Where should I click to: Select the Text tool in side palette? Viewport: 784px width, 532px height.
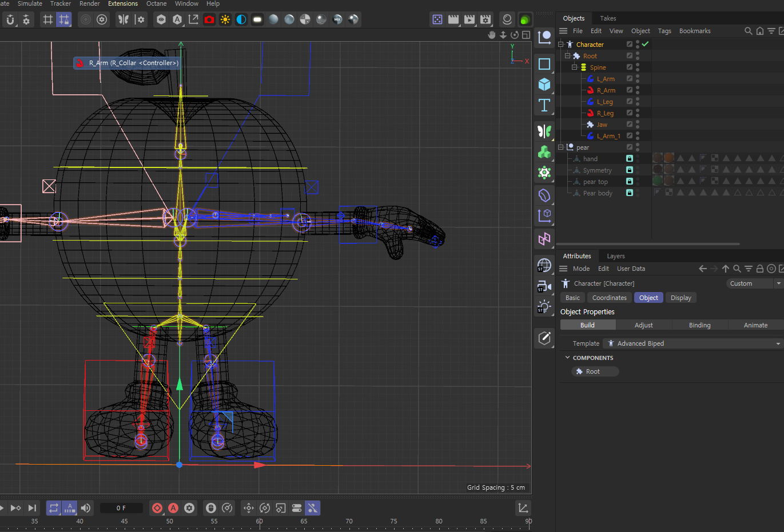click(x=544, y=105)
